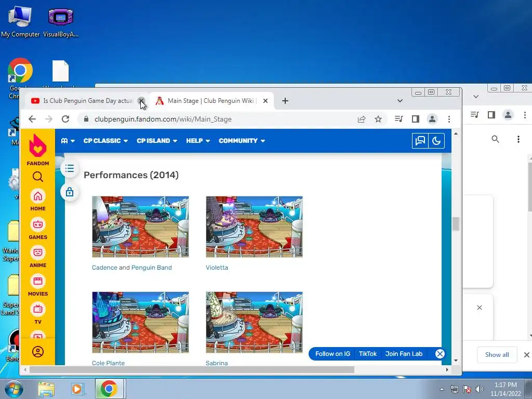Open Fandom sidebar search magnifier

(37, 177)
